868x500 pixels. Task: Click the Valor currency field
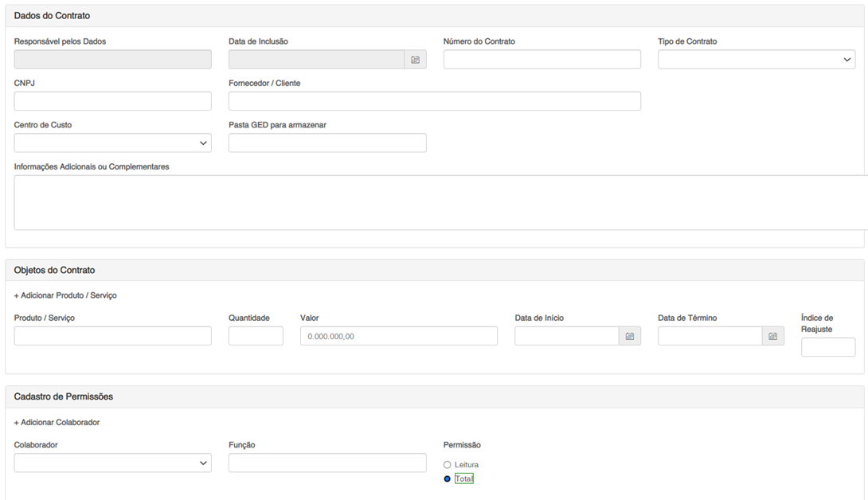coord(398,336)
